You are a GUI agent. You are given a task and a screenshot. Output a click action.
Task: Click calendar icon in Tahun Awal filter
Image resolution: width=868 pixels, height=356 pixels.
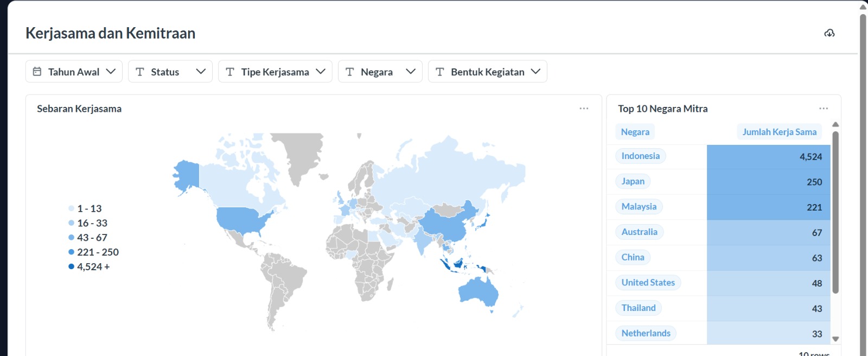[37, 72]
